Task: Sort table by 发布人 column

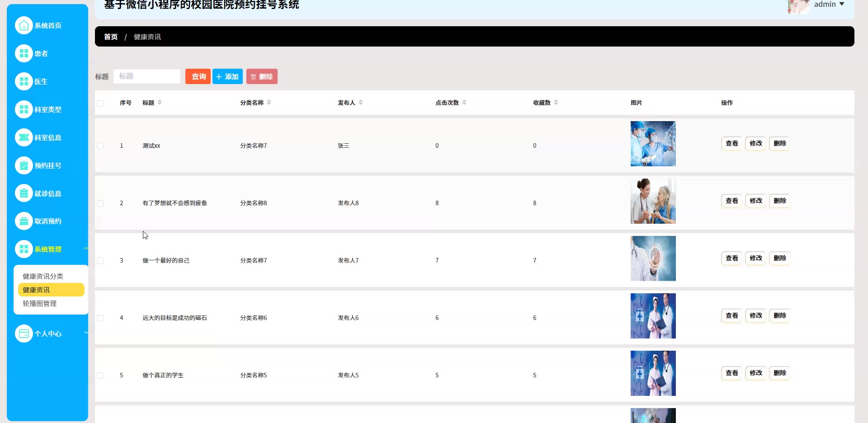Action: (x=361, y=103)
